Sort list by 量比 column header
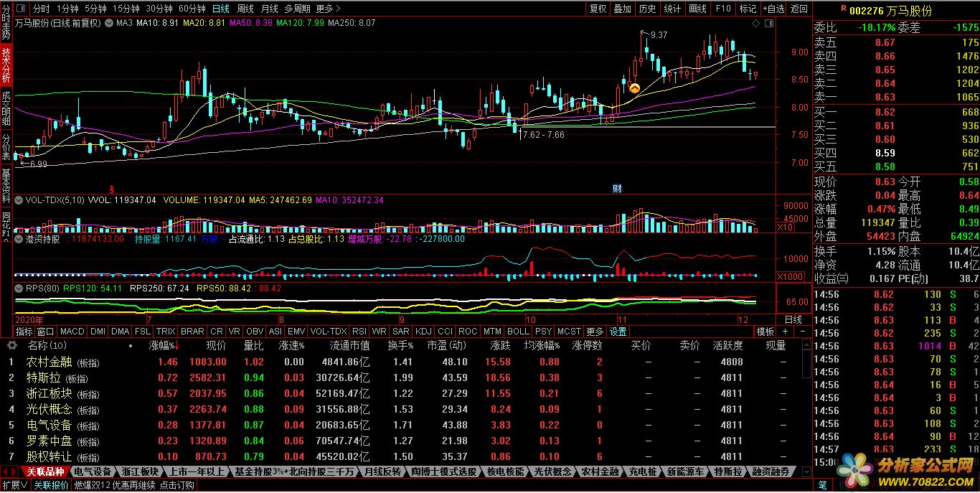This screenshot has height=493, width=980. click(x=253, y=345)
